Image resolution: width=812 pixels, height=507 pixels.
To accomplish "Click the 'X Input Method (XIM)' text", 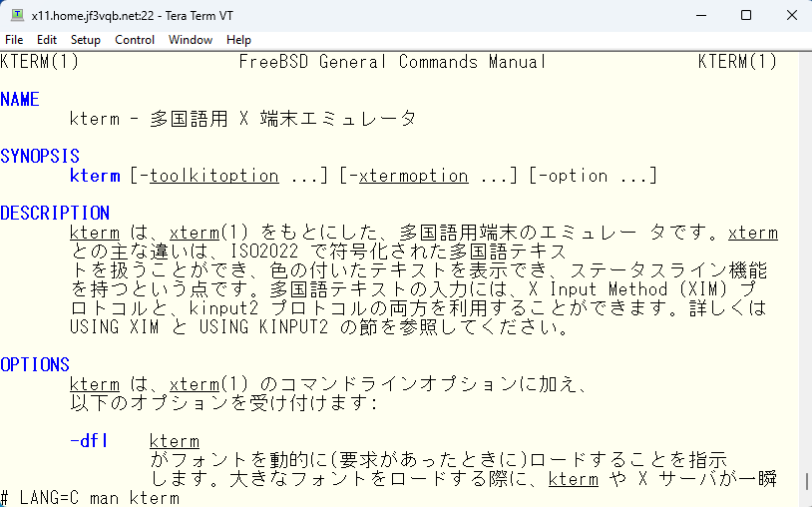I will (x=628, y=289).
